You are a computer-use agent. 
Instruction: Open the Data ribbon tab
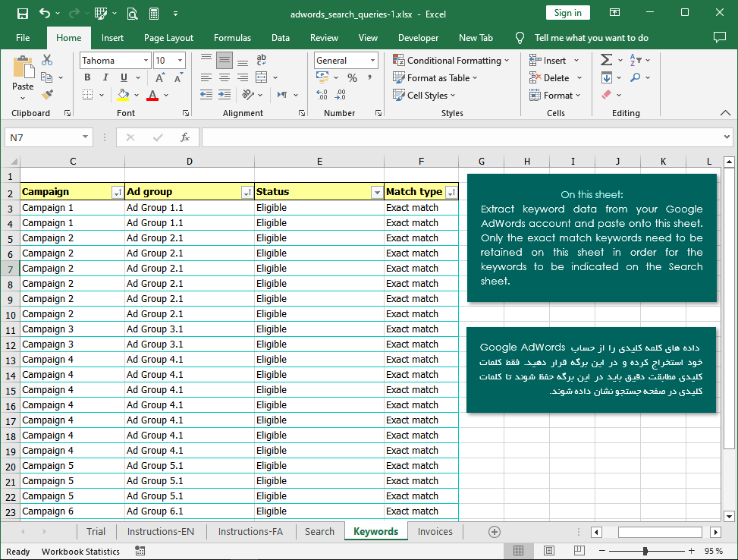point(281,38)
